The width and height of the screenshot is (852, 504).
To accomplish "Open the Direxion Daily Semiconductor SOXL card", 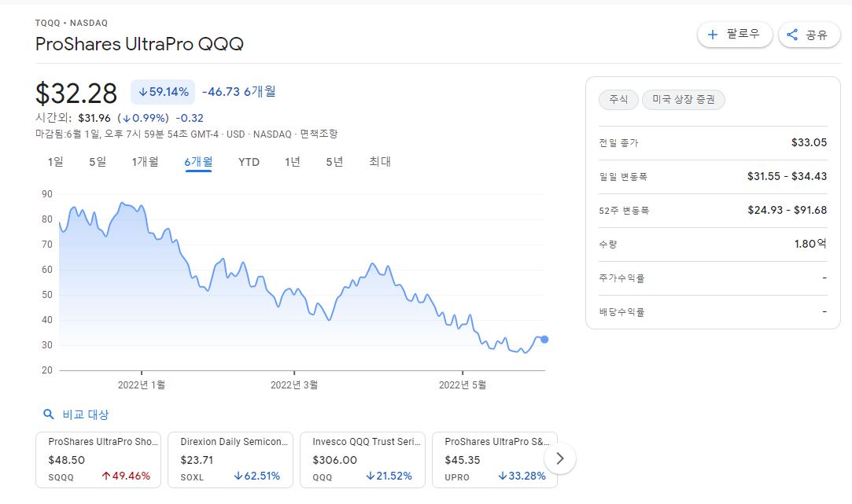I will pos(231,459).
